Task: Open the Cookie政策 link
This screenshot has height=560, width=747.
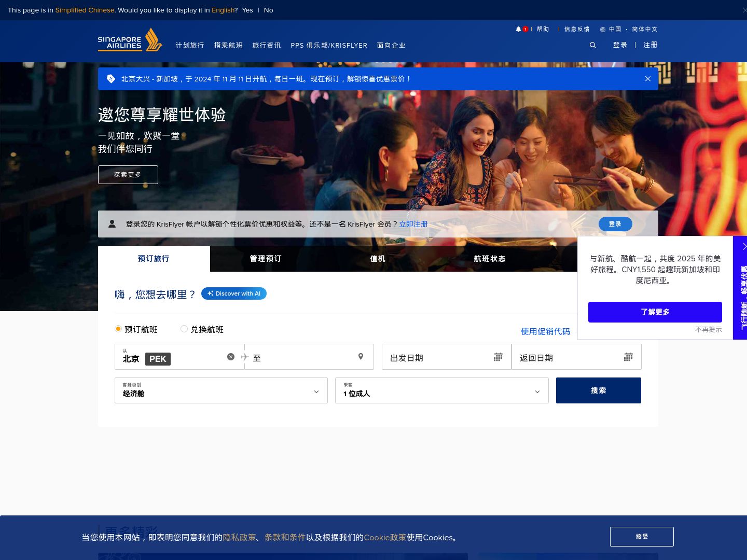Action: (x=385, y=538)
